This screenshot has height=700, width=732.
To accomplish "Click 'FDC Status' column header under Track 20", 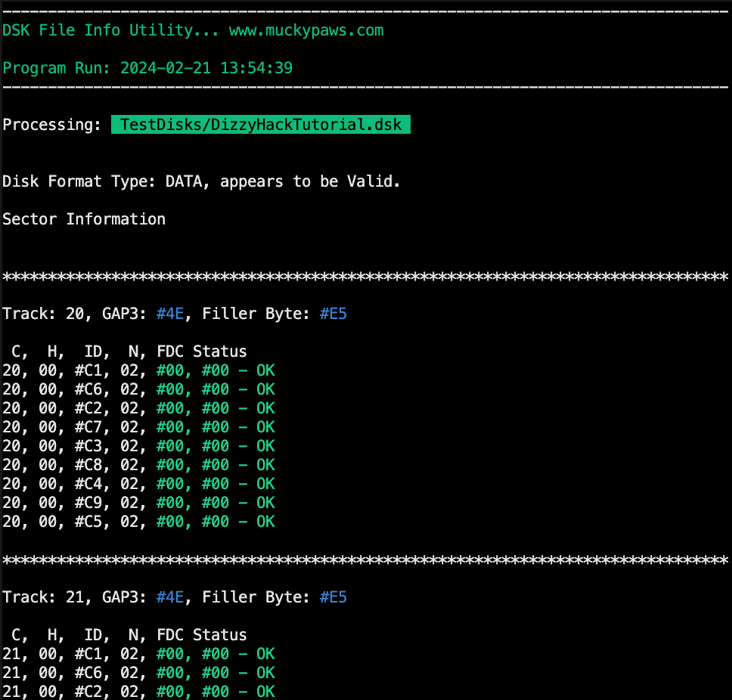I will tap(201, 352).
